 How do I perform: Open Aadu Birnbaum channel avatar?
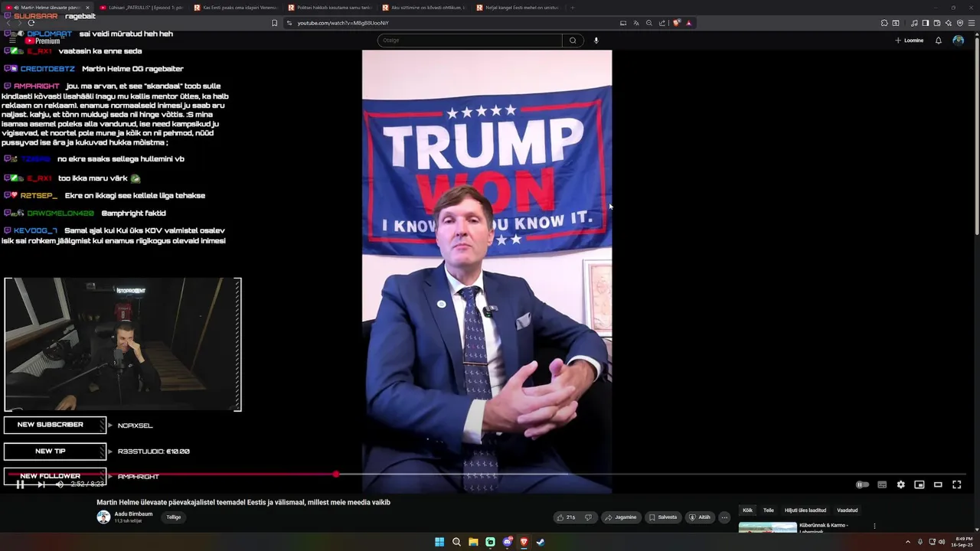point(103,517)
